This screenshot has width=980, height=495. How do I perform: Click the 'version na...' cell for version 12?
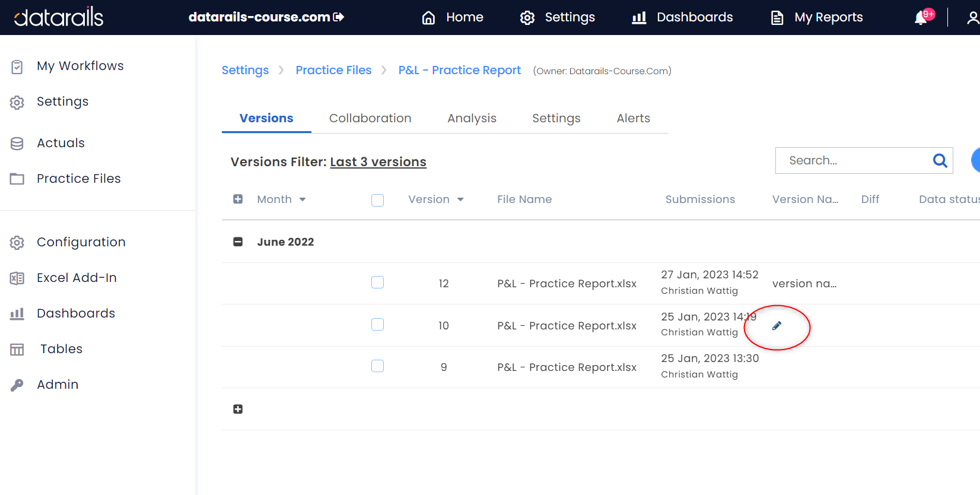pos(804,284)
